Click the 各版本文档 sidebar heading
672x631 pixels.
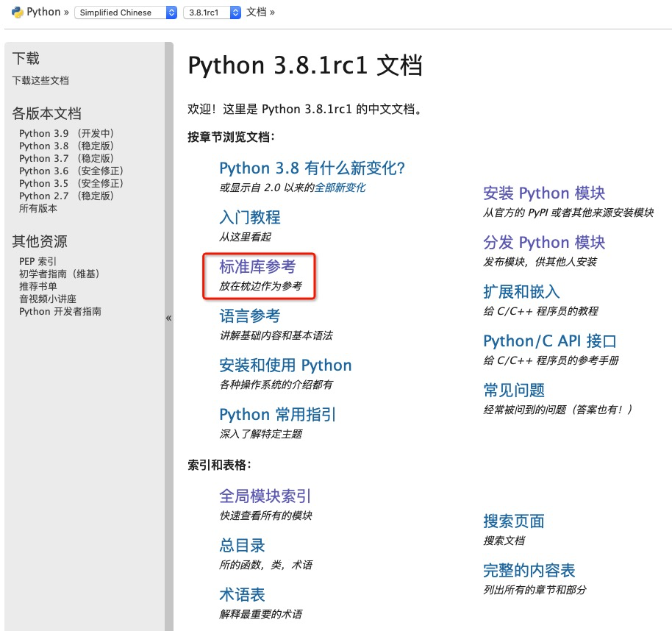click(x=47, y=113)
